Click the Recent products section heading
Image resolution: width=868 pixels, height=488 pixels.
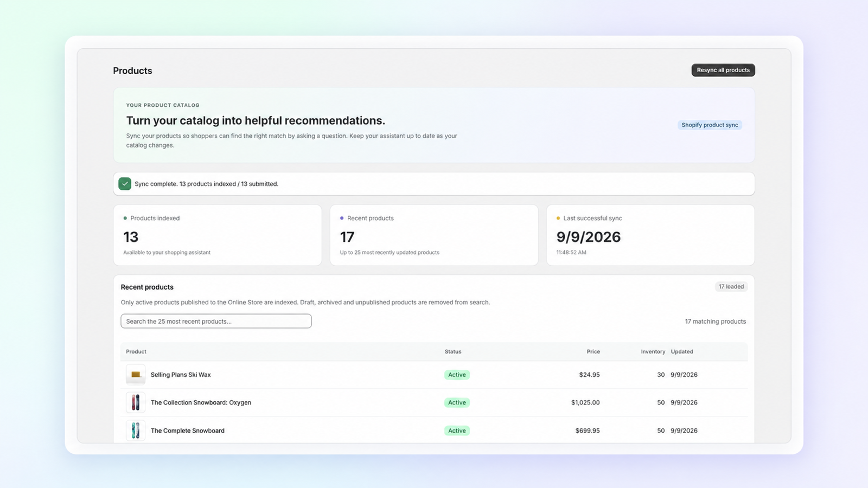[147, 287]
